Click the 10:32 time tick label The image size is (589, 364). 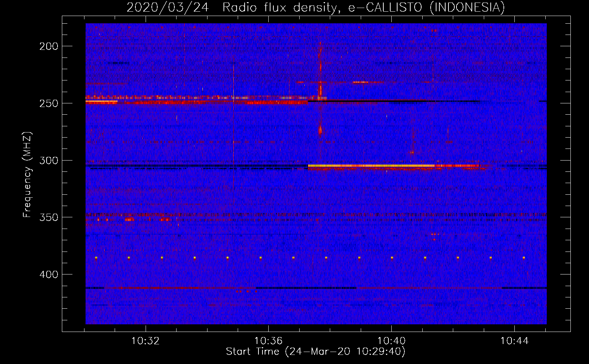click(146, 341)
